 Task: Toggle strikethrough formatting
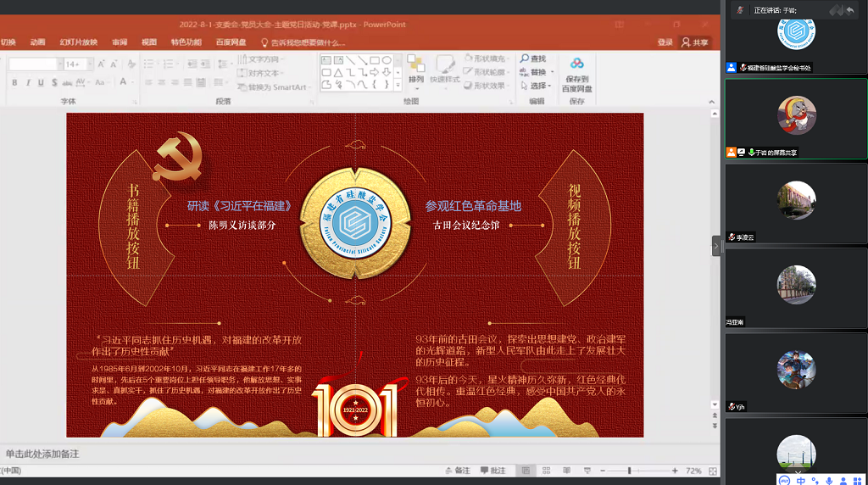tap(67, 82)
